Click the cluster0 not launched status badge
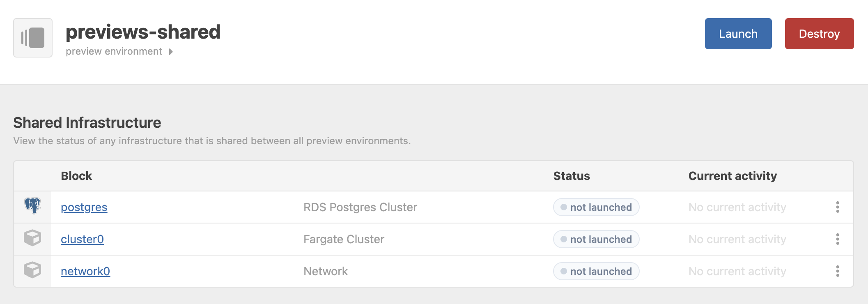Image resolution: width=868 pixels, height=304 pixels. click(596, 239)
